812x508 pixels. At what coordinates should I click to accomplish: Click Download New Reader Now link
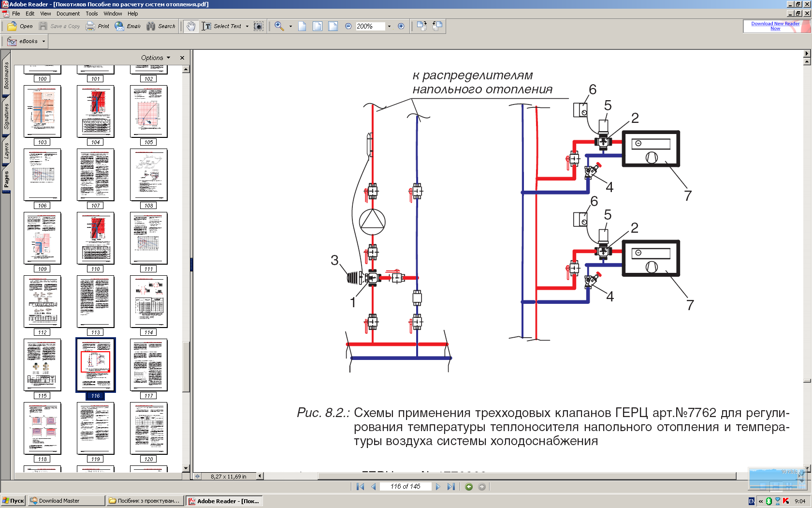pyautogui.click(x=775, y=26)
